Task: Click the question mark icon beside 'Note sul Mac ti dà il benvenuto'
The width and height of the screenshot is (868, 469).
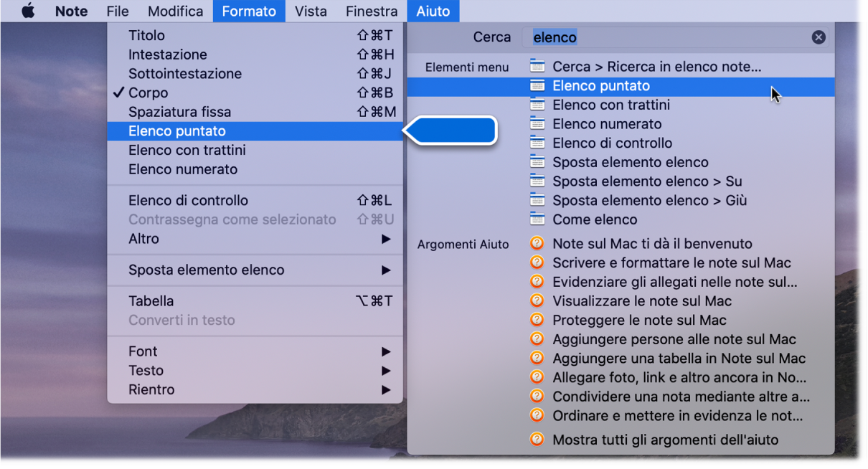Action: pos(537,243)
